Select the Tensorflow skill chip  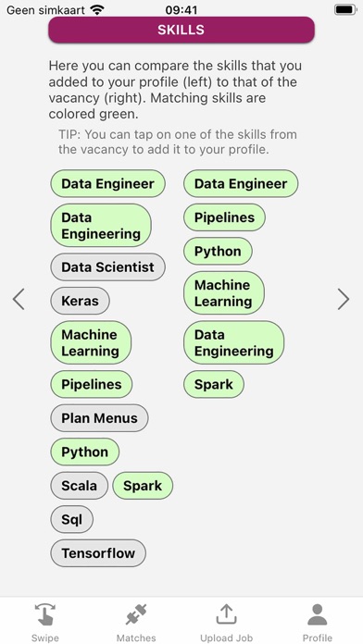pyautogui.click(x=98, y=553)
